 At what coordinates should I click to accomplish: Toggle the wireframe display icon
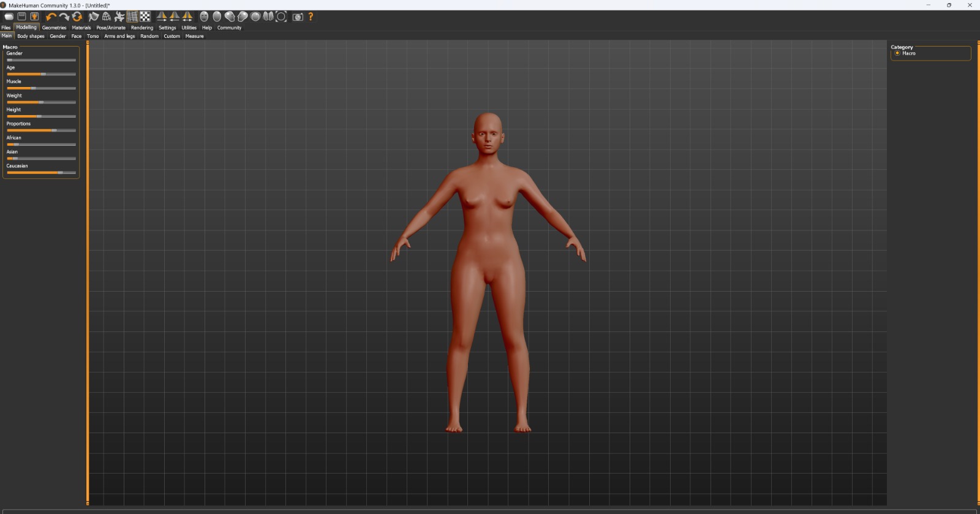pyautogui.click(x=107, y=17)
